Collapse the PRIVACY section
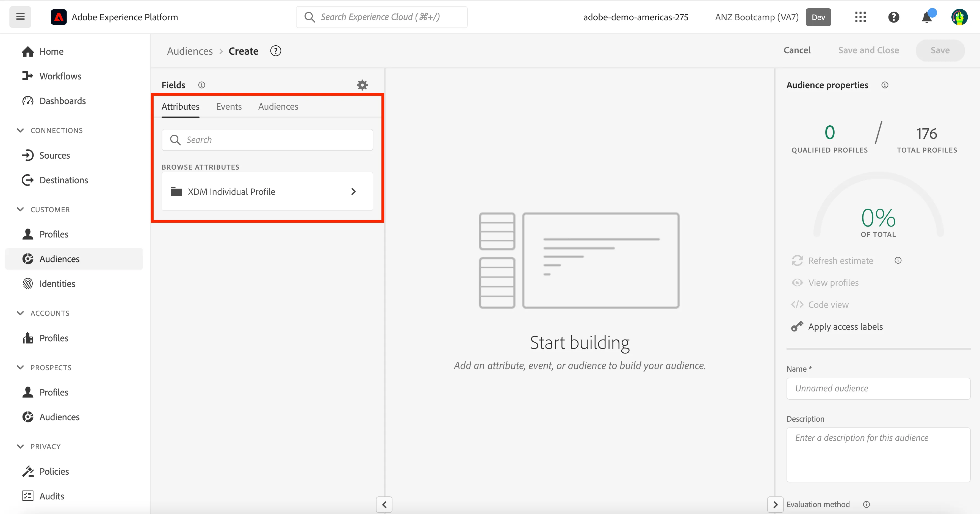 point(21,446)
